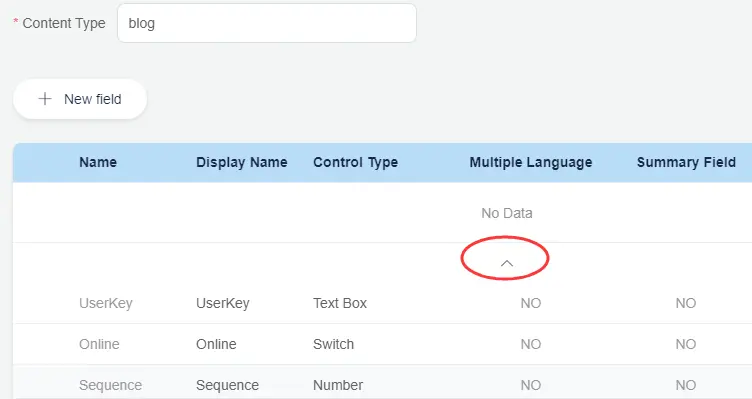The image size is (752, 399).
Task: Click the Text Box control type cell
Action: (340, 303)
